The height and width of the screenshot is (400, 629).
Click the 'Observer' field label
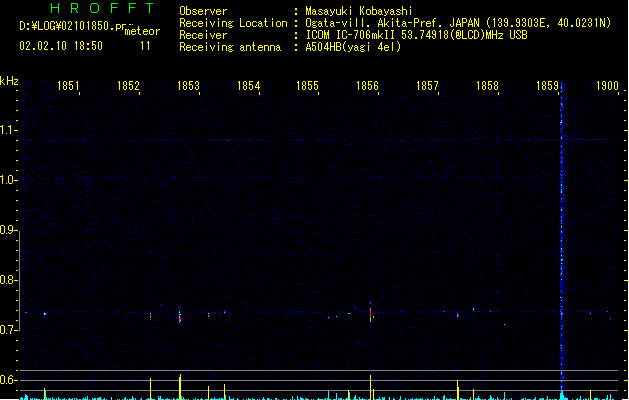pyautogui.click(x=203, y=11)
